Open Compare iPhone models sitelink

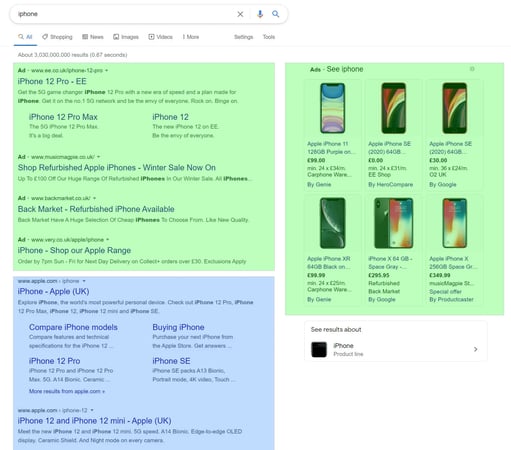73,327
